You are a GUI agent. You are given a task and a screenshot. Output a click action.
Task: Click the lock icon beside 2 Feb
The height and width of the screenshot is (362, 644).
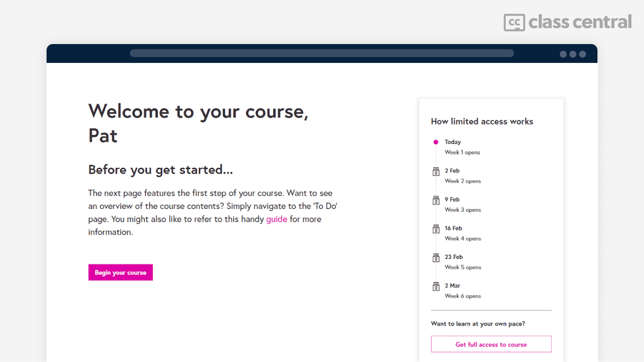[x=436, y=171]
